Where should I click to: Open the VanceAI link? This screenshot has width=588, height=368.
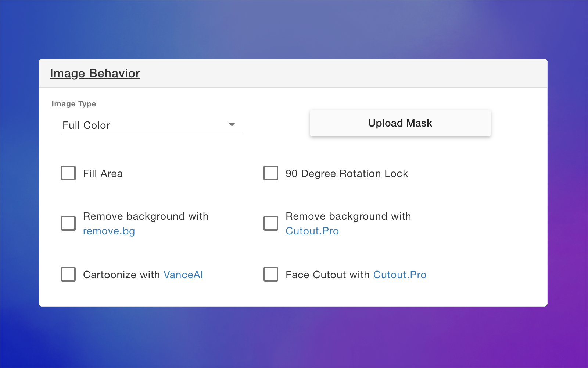(x=183, y=274)
